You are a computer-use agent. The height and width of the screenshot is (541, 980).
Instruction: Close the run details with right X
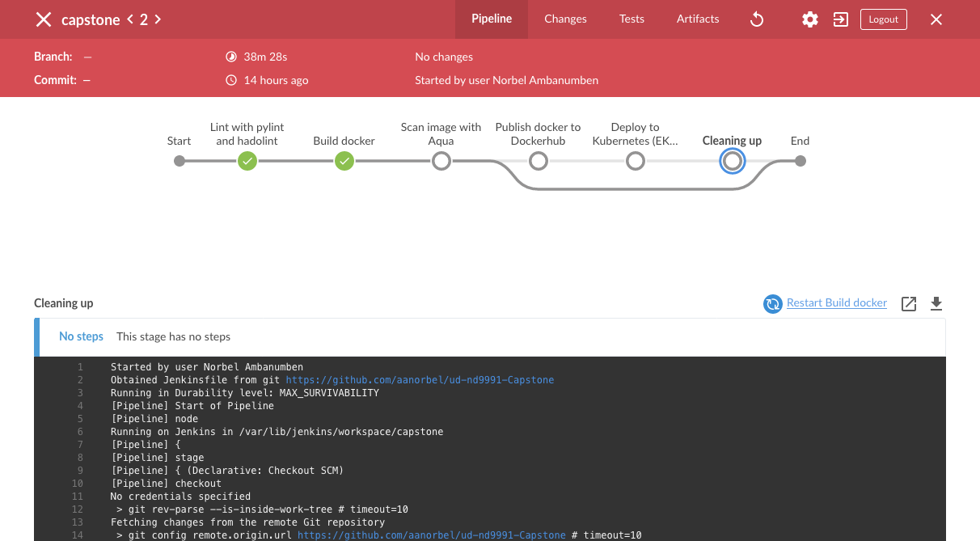click(x=936, y=19)
